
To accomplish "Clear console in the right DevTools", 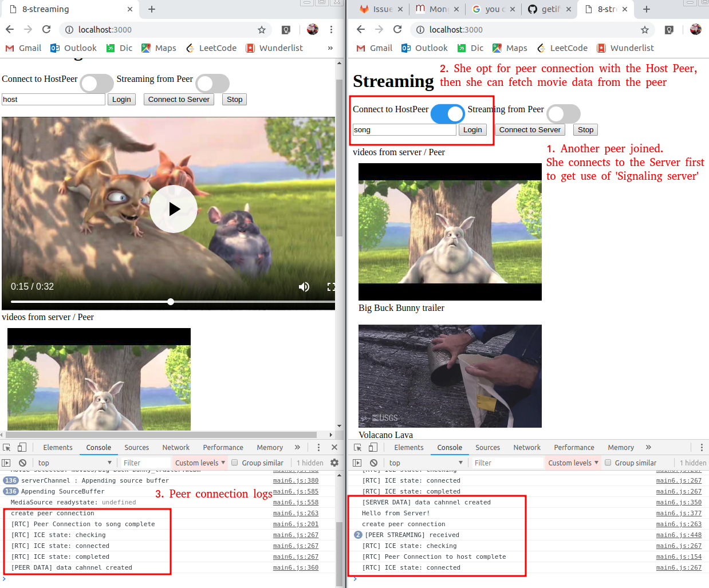I will click(x=373, y=463).
